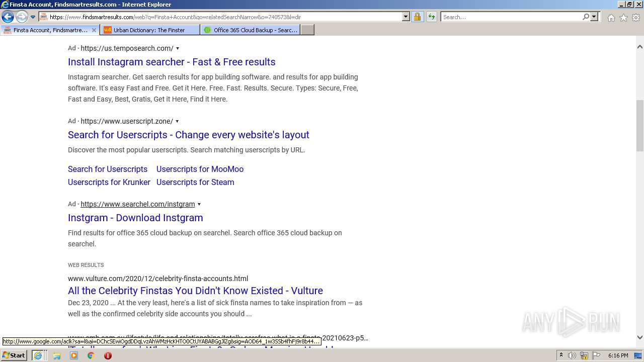This screenshot has height=362, width=644.
Task: Click the address bar URL field
Action: [220, 17]
